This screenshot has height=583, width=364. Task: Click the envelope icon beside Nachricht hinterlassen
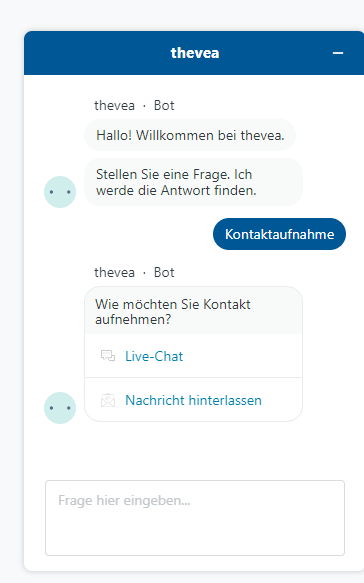click(x=108, y=400)
